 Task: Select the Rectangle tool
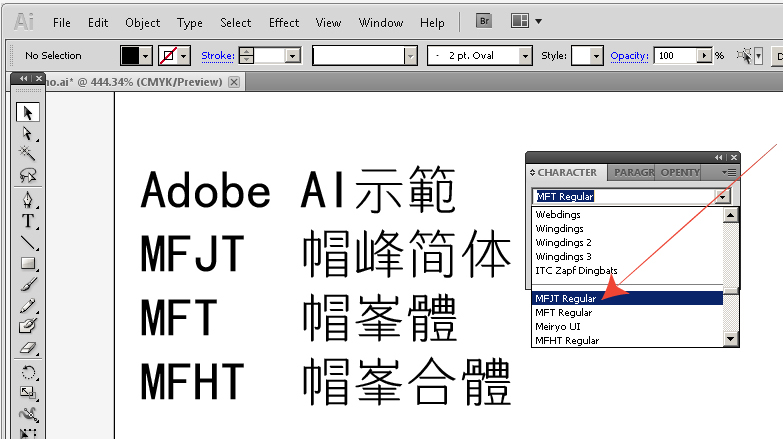[27, 263]
